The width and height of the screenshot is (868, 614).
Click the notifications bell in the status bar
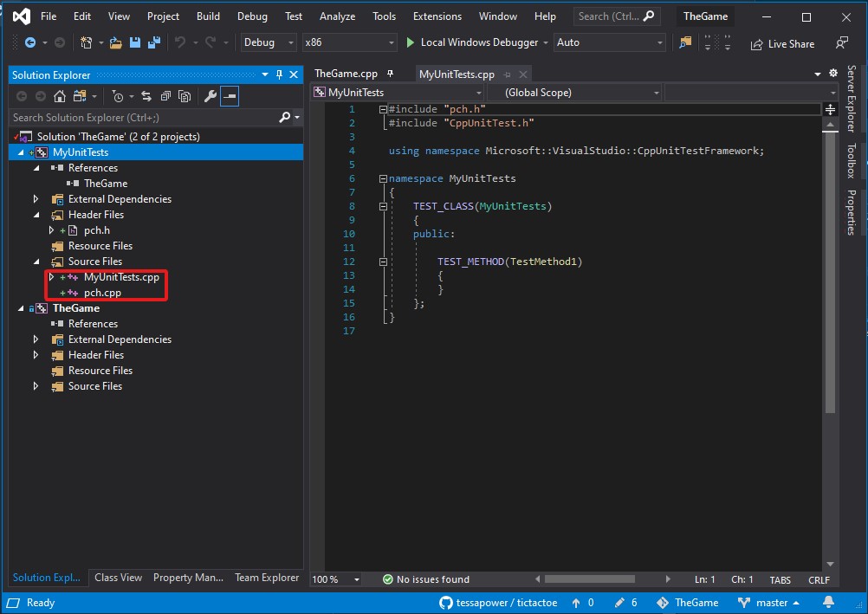pyautogui.click(x=827, y=602)
